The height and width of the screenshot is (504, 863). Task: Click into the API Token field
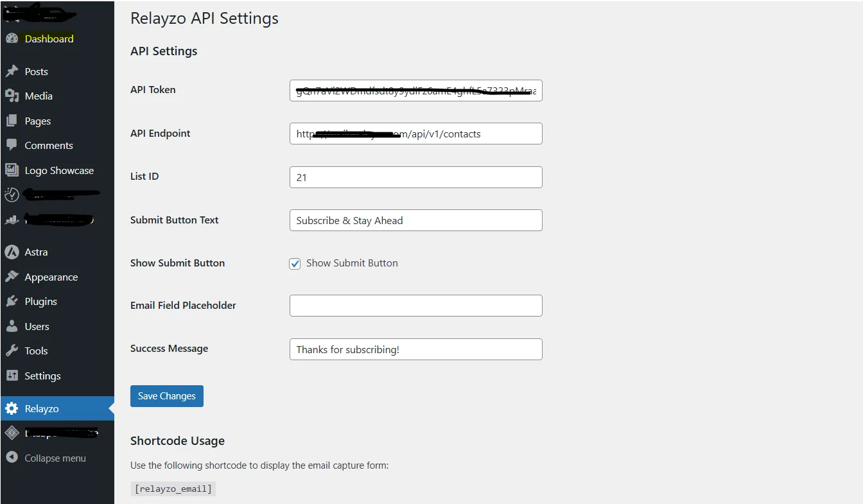[x=415, y=91]
